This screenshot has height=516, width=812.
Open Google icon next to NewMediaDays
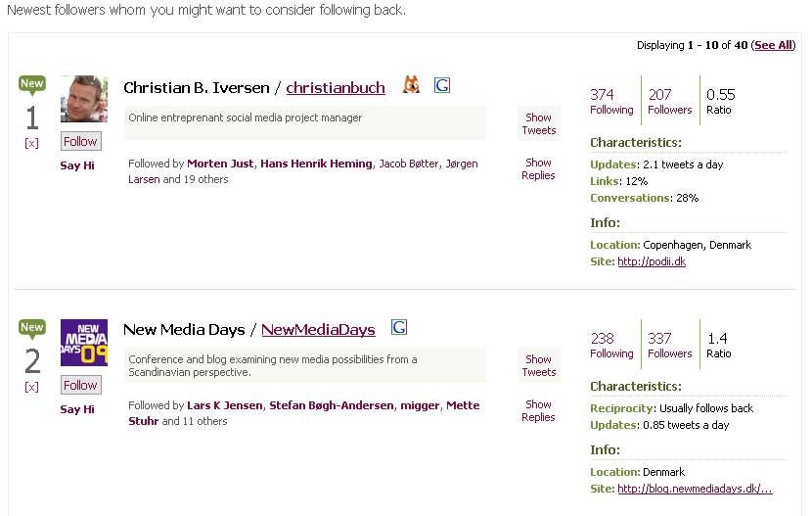tap(399, 327)
